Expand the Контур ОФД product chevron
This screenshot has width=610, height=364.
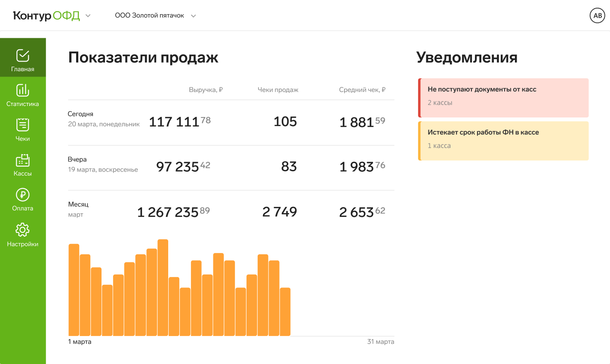click(x=88, y=16)
